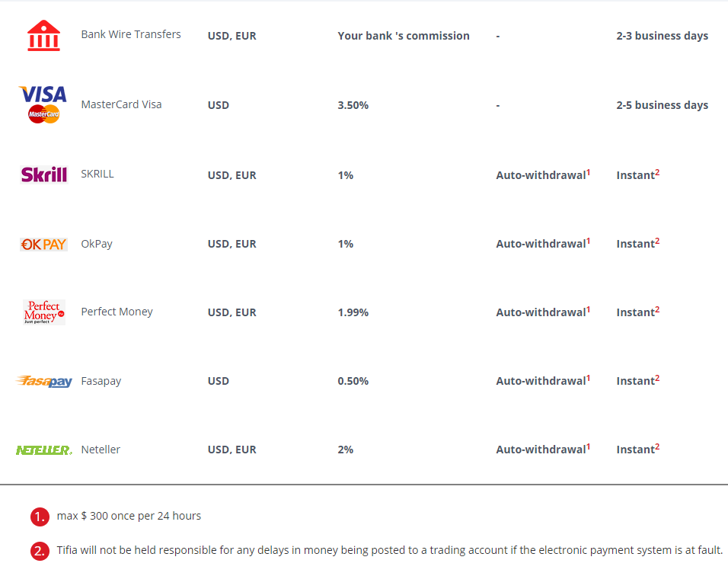Click the 2-3 business days text
This screenshot has height=576, width=728.
click(x=663, y=36)
